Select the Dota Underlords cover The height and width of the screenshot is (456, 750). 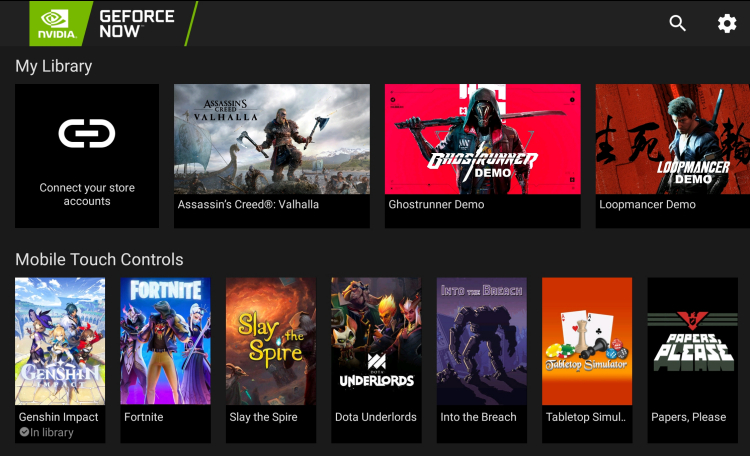point(376,341)
